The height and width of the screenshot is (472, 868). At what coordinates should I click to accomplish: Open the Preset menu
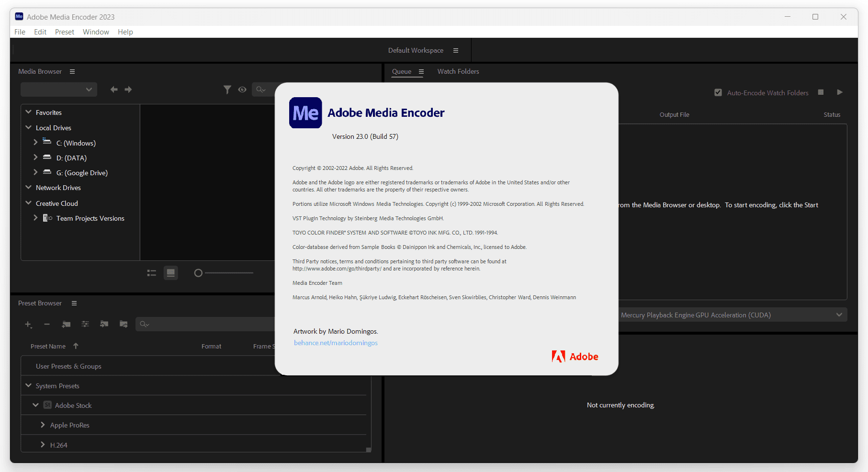[65, 32]
